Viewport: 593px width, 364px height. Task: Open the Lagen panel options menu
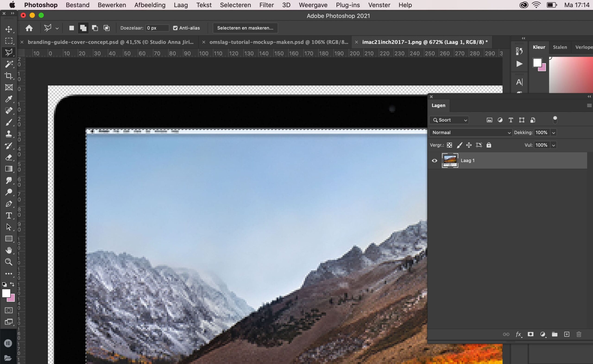[x=589, y=105]
